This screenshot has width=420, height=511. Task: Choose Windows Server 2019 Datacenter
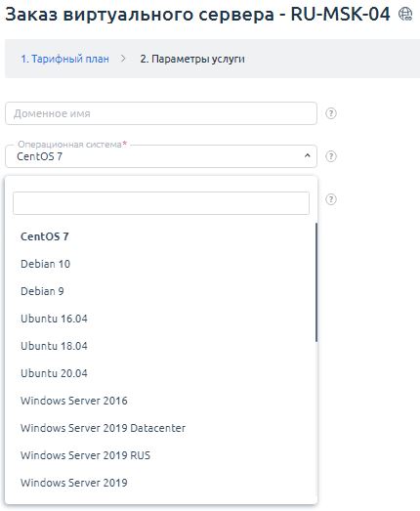tap(161, 428)
